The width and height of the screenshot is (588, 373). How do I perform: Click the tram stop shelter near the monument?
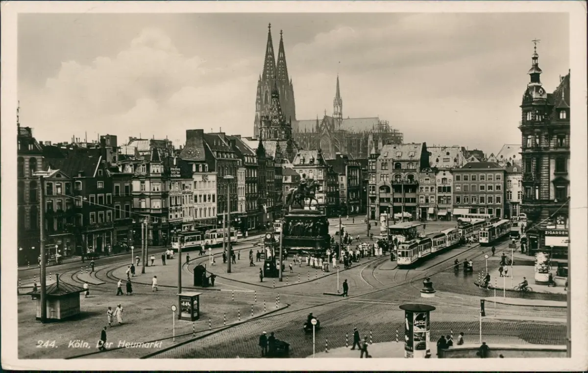point(404,230)
